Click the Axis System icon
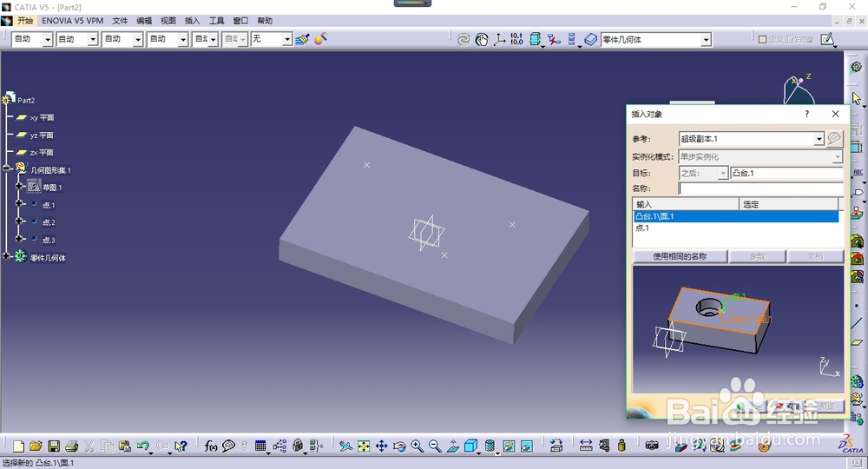868x469 pixels. pyautogui.click(x=499, y=39)
